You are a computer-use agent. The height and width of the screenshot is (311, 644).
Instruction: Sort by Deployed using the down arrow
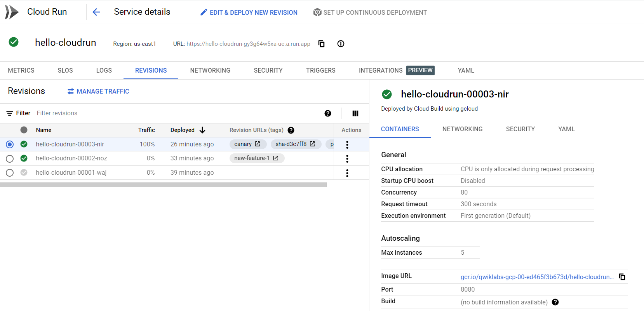202,130
